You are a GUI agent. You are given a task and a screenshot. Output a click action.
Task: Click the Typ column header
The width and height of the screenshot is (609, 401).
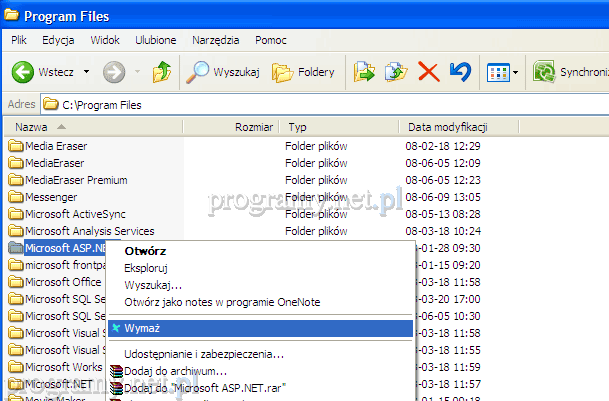click(x=298, y=128)
